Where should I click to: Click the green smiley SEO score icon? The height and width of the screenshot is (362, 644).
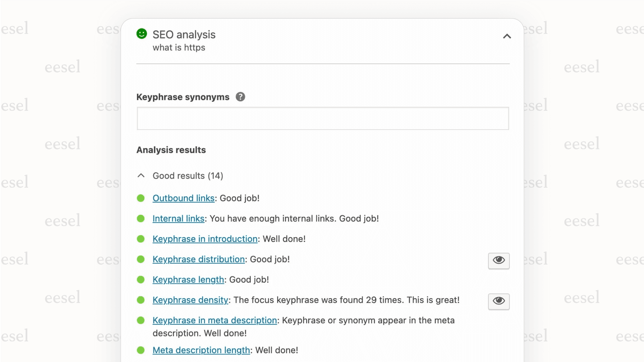[x=141, y=34]
